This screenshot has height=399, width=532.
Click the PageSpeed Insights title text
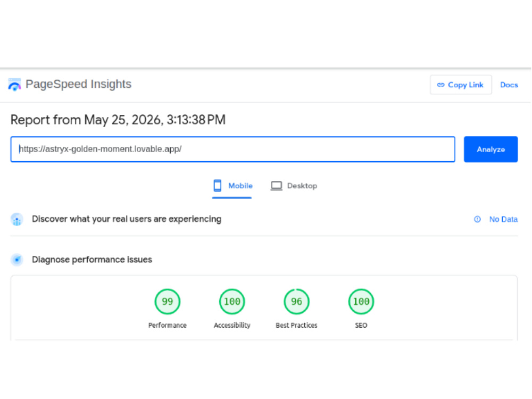[x=78, y=84]
